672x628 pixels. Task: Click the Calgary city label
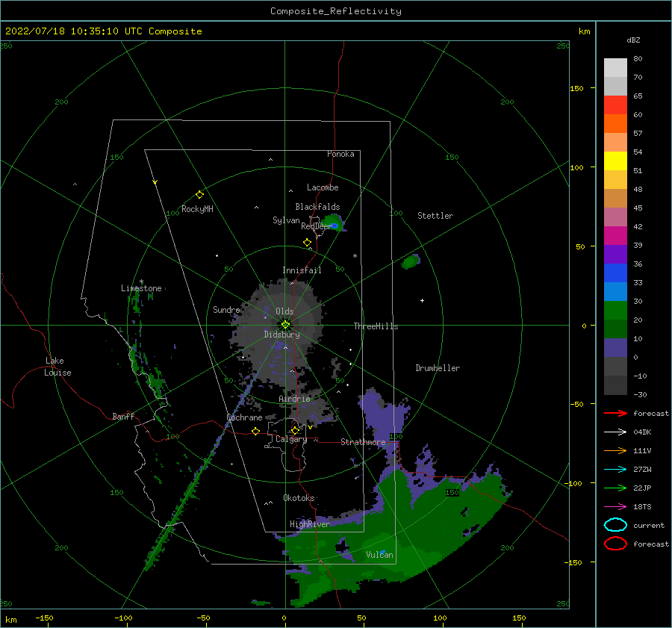pos(291,439)
